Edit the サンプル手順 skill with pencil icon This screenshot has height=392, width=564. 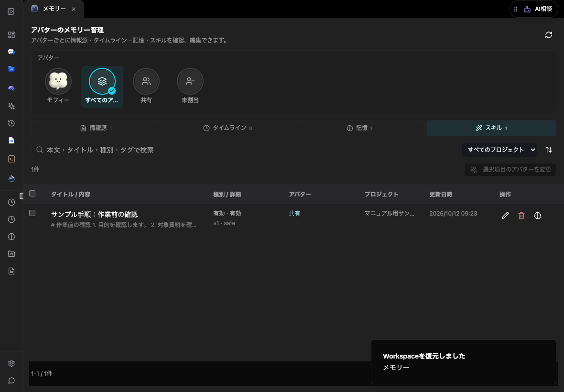(x=505, y=216)
